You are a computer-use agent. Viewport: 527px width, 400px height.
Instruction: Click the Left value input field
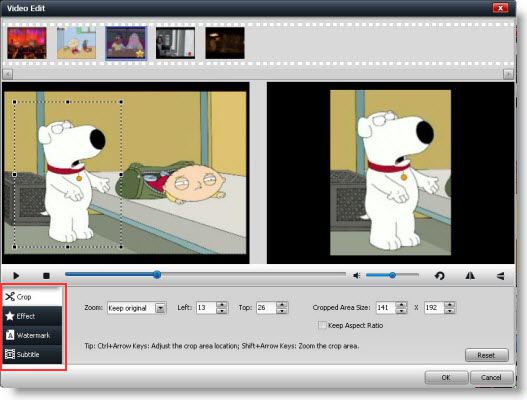206,308
